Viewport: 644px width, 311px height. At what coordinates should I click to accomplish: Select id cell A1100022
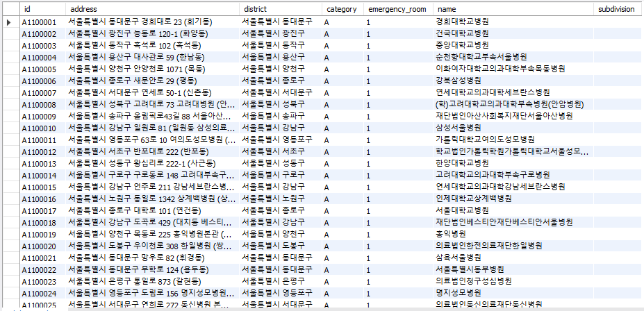click(x=42, y=270)
